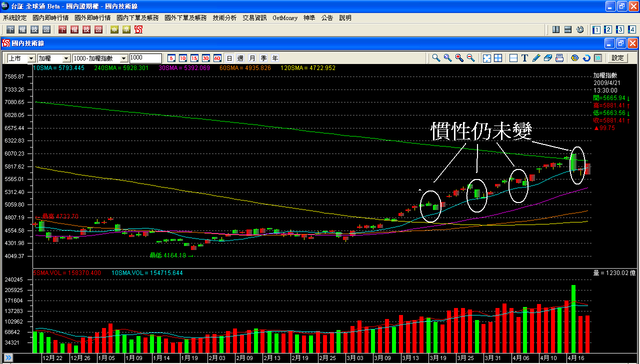Expand the 1000-加權指數 symbol dropdown

pyautogui.click(x=124, y=58)
